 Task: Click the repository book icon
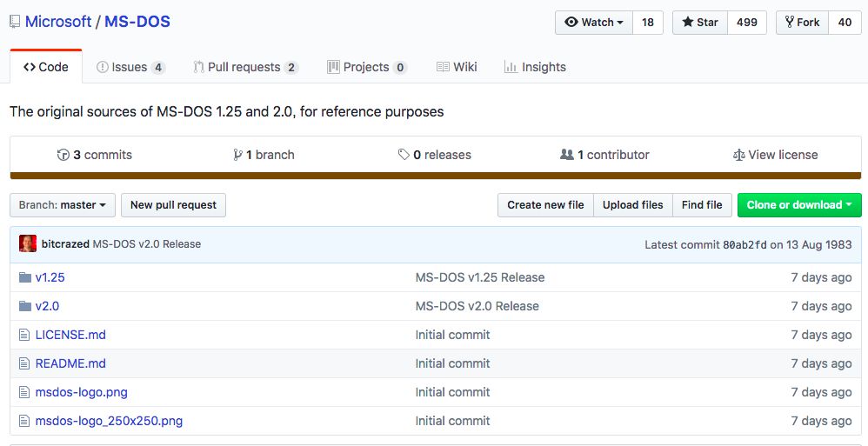pos(15,22)
